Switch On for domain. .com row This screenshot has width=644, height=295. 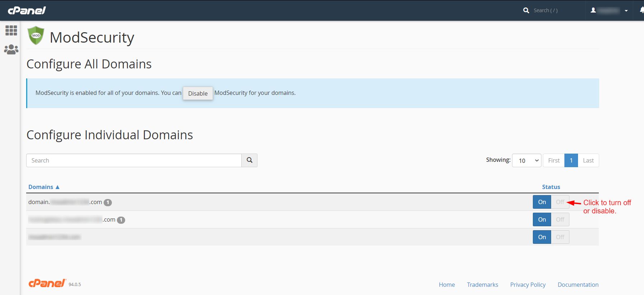542,202
